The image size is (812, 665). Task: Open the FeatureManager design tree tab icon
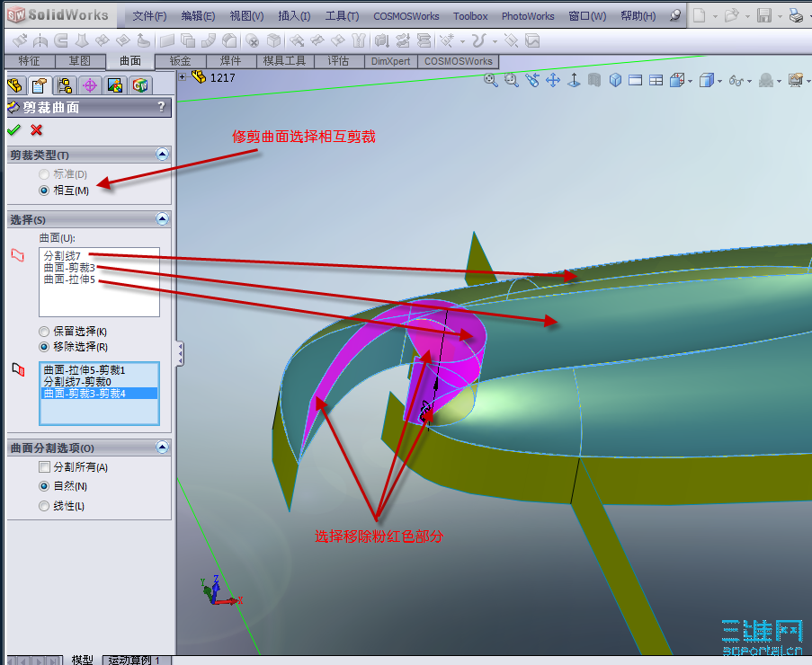pos(15,84)
